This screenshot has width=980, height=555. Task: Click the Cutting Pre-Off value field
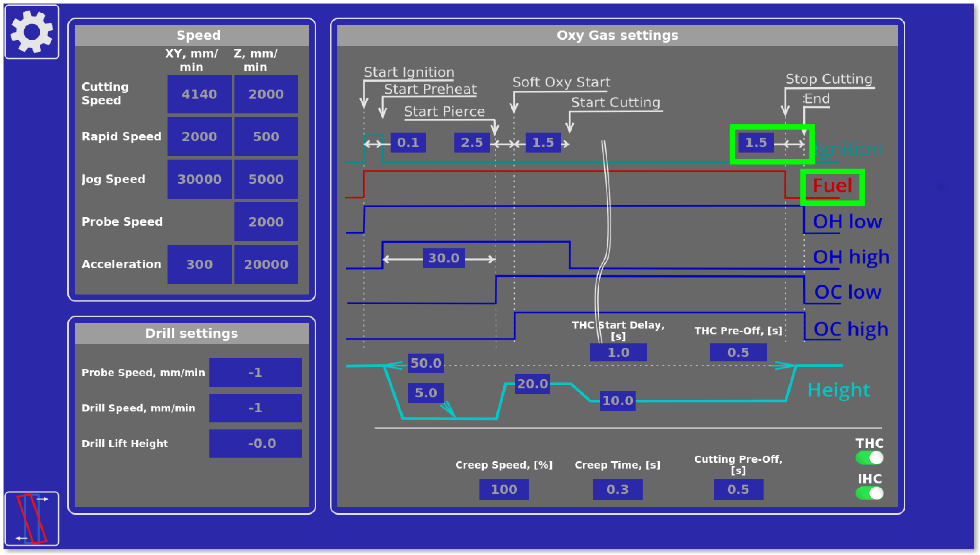[738, 489]
